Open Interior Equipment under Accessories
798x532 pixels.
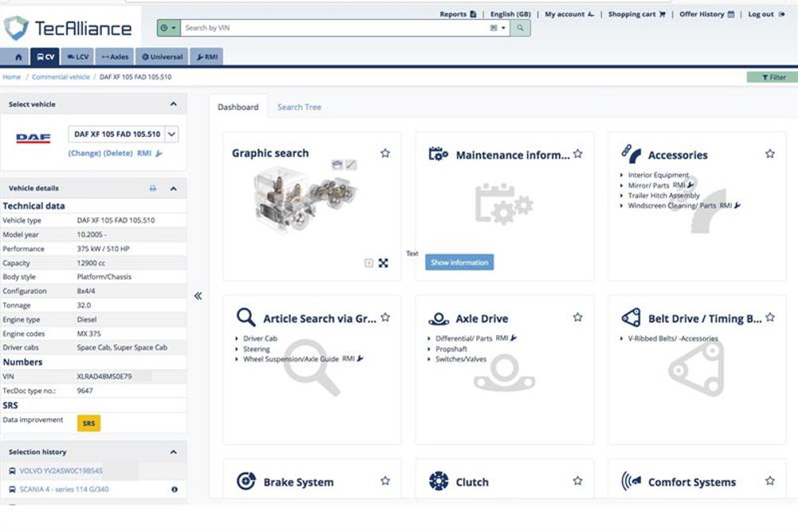tap(658, 174)
